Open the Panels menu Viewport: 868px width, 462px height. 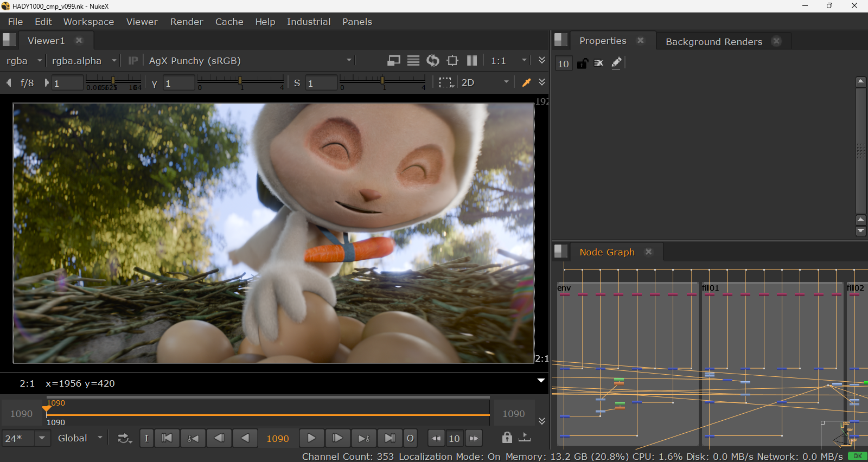coord(357,22)
